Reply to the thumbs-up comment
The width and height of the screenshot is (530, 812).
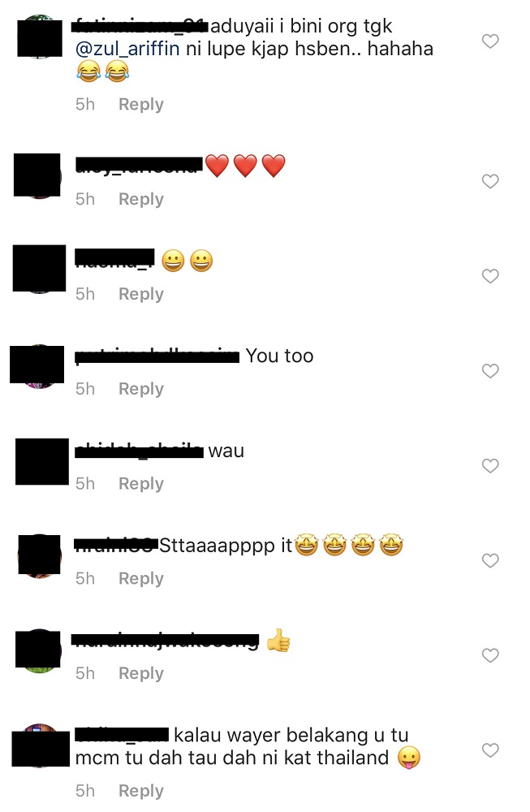pyautogui.click(x=140, y=672)
